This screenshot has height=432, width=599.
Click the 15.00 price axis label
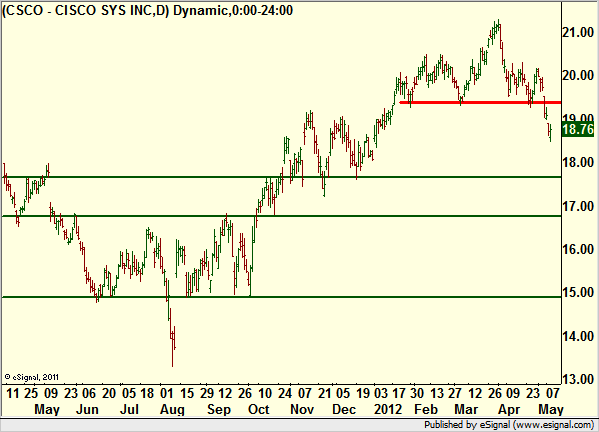tap(578, 293)
